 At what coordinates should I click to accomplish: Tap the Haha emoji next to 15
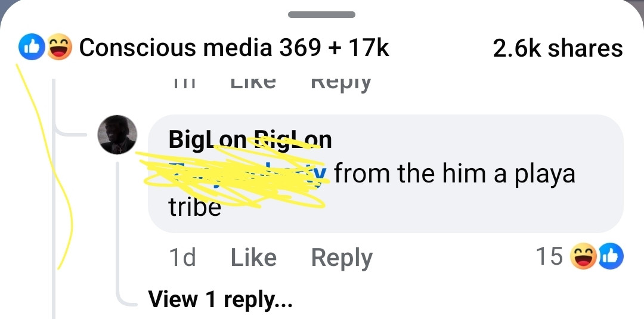point(583,256)
